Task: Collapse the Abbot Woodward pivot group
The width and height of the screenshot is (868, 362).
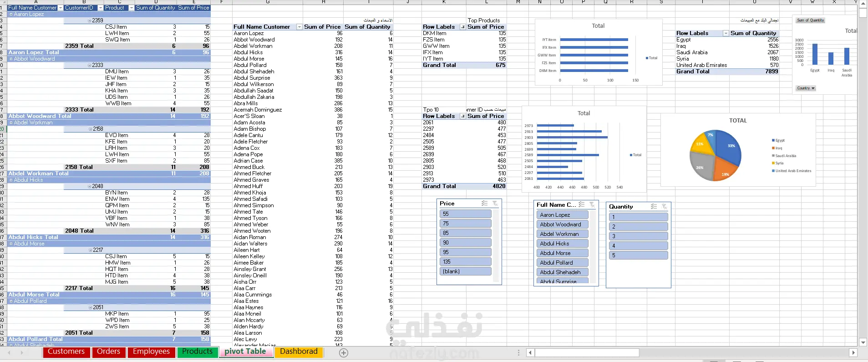Action: 11,59
